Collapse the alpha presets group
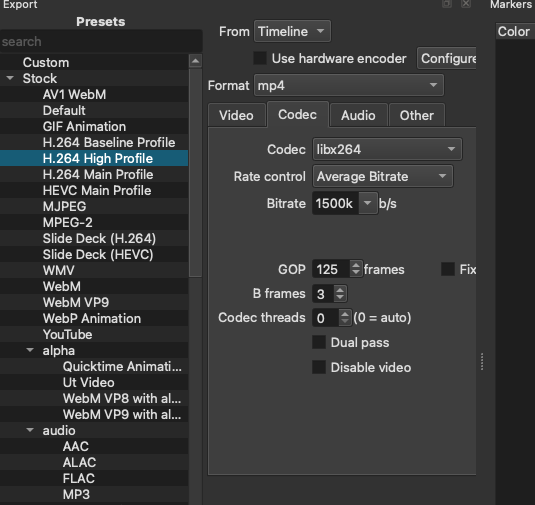The image size is (535, 505). 30,350
